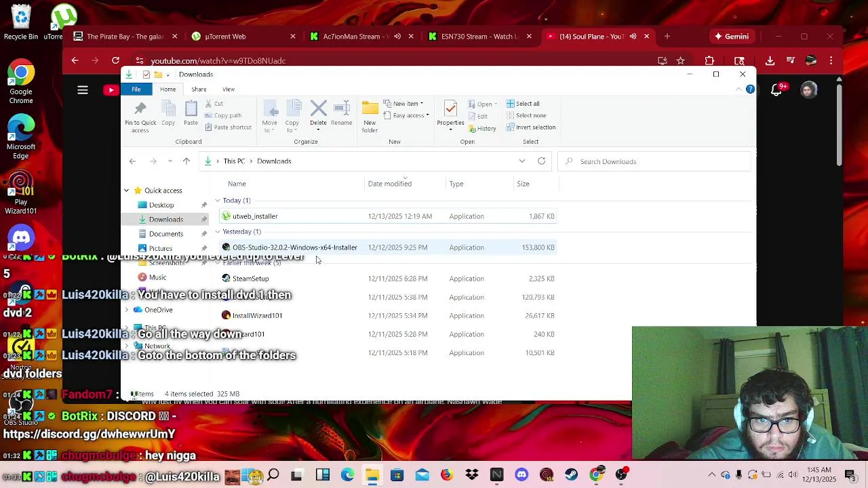Sort by the Size column header

click(523, 184)
